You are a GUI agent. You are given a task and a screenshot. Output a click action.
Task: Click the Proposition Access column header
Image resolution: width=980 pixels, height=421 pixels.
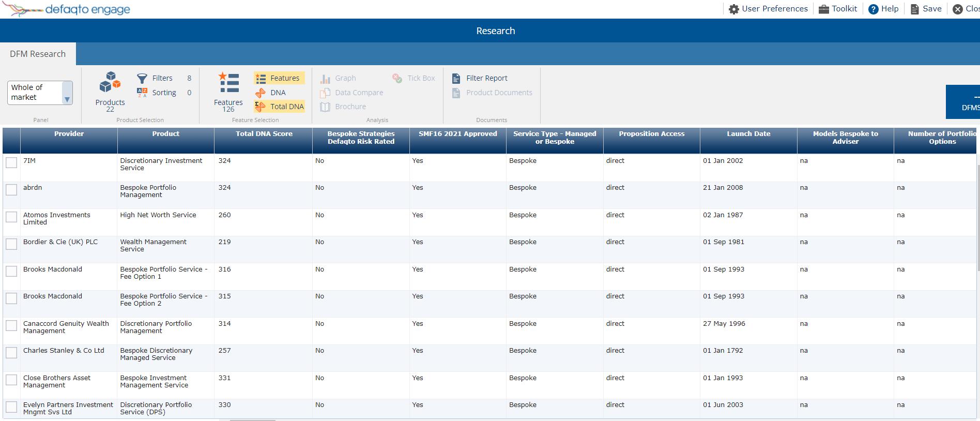tap(652, 141)
